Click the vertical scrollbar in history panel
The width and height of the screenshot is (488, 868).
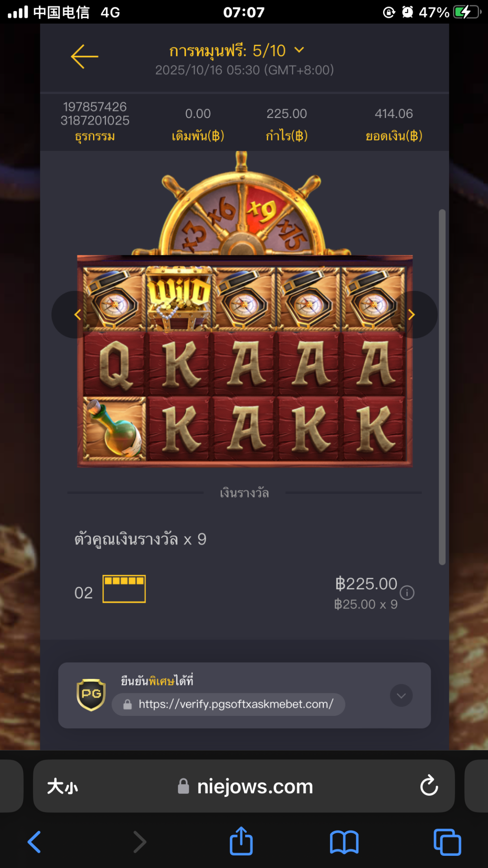[442, 387]
